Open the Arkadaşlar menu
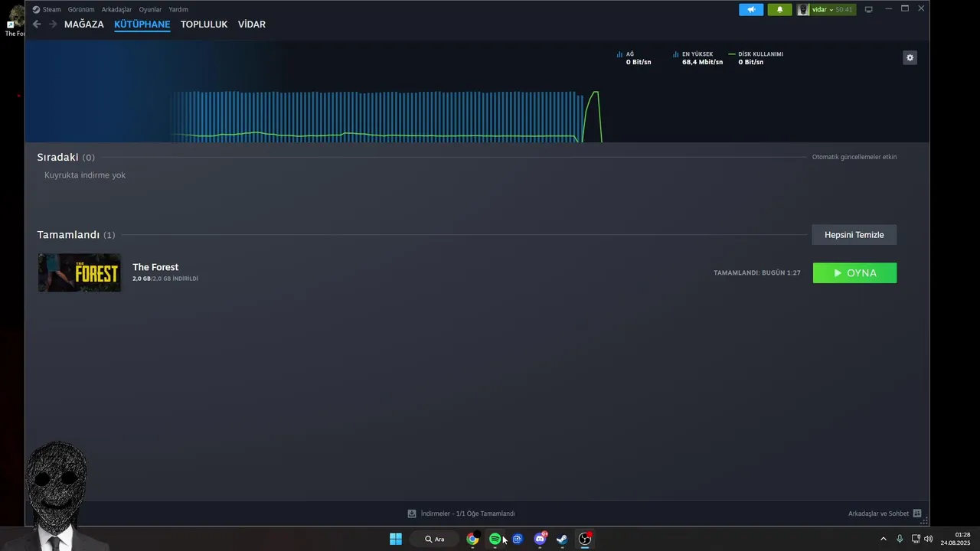This screenshot has height=551, width=980. tap(116, 9)
